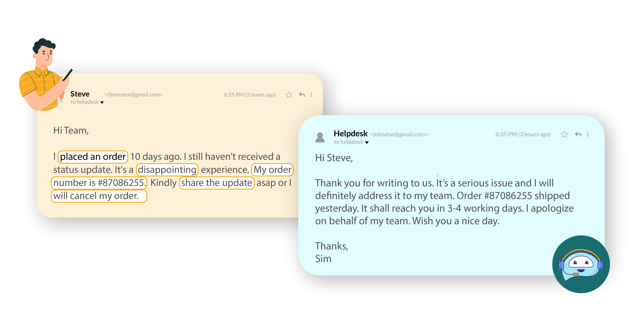Expand recipient details arrow under Helpdesk
The width and height of the screenshot is (644, 330).
(367, 142)
